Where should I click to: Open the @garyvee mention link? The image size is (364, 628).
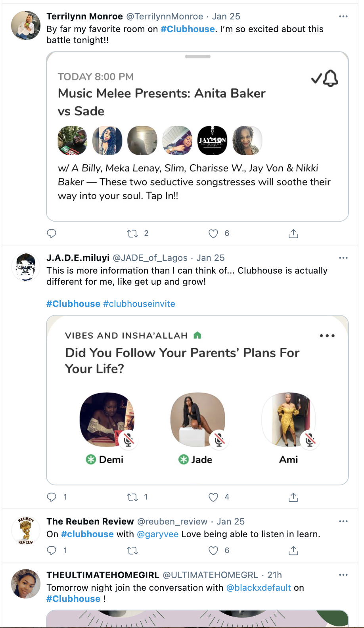(158, 534)
